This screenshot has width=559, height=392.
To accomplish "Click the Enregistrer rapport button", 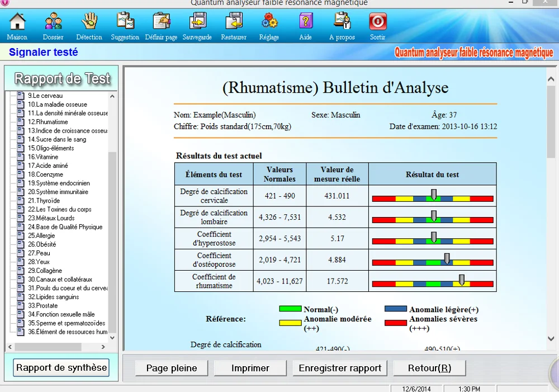I will (340, 368).
